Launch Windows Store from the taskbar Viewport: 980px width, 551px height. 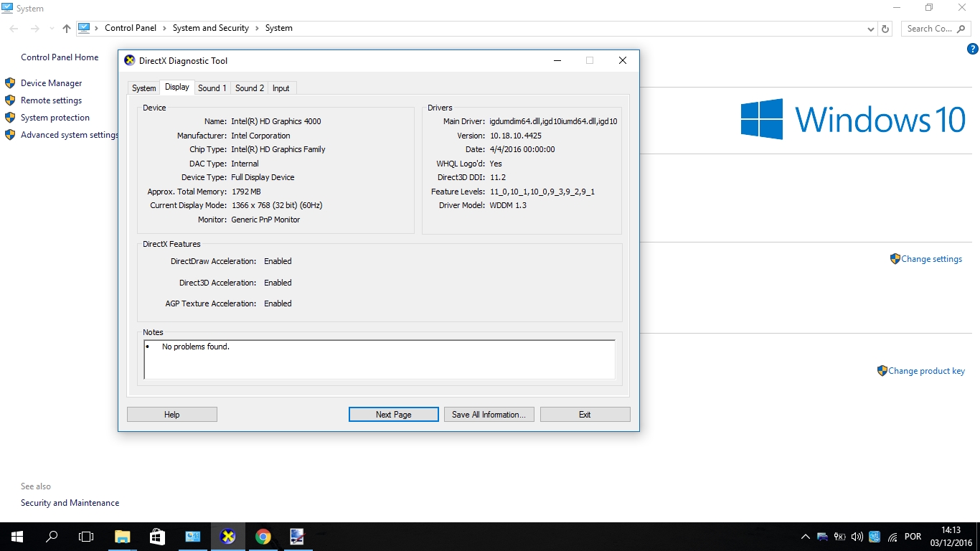pyautogui.click(x=158, y=536)
